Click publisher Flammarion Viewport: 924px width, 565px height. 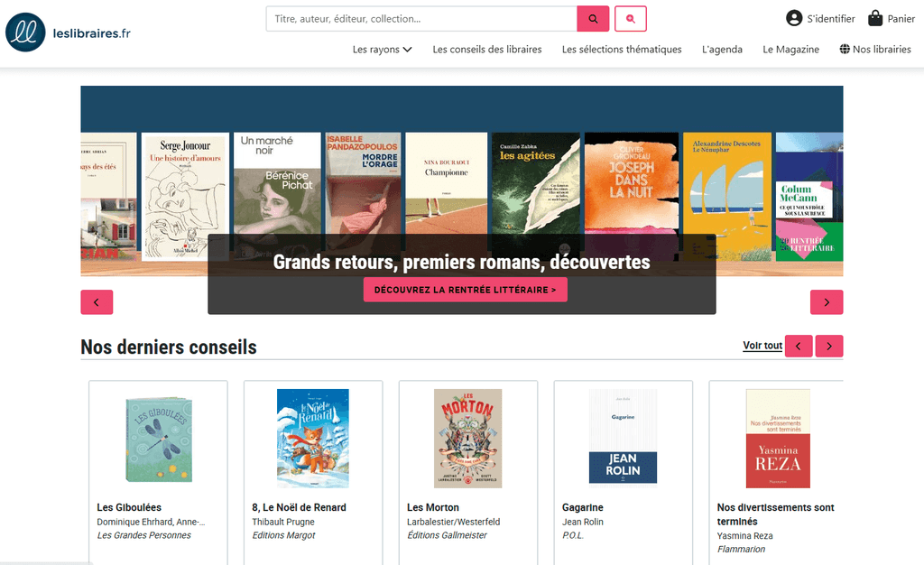tap(741, 549)
